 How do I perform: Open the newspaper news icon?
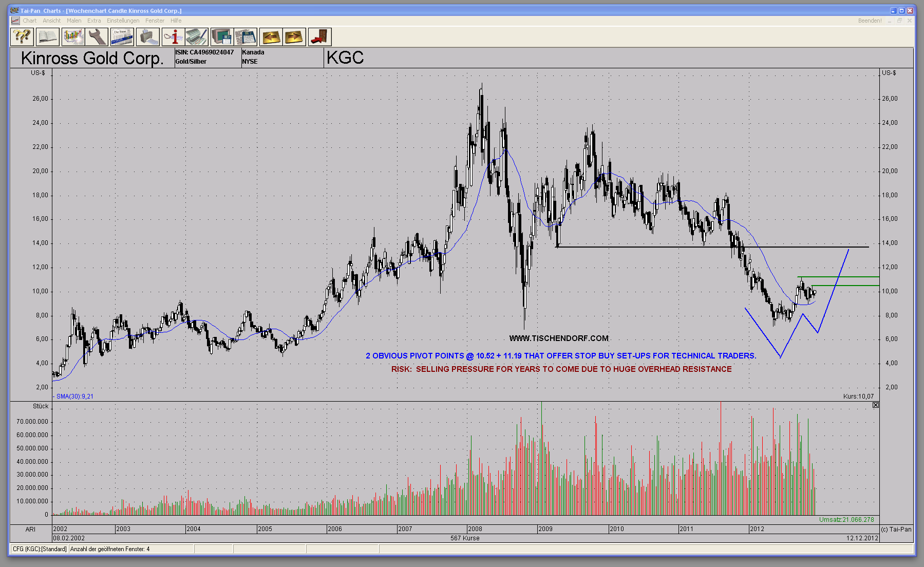[122, 37]
